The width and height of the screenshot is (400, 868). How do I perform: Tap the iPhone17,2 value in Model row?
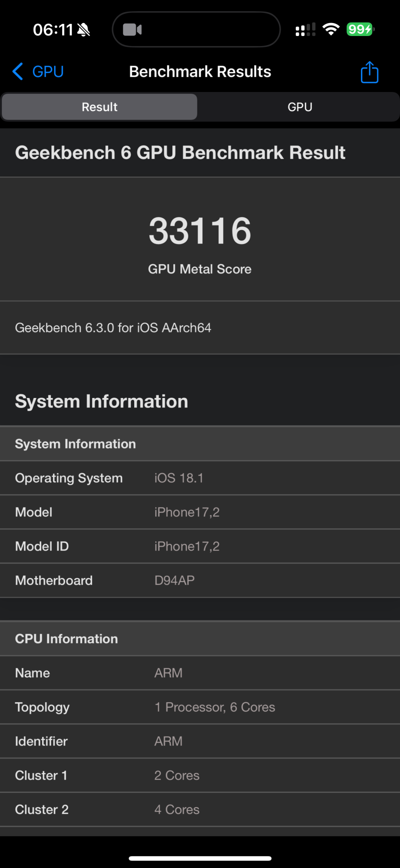[187, 512]
